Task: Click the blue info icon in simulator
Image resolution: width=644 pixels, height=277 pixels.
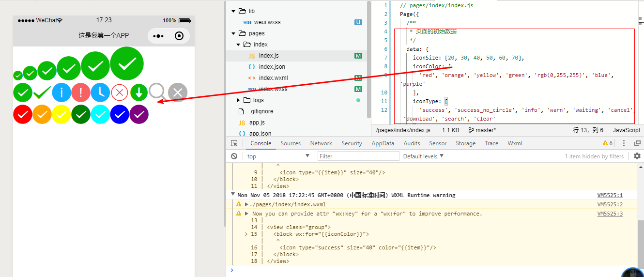Action: pos(61,92)
